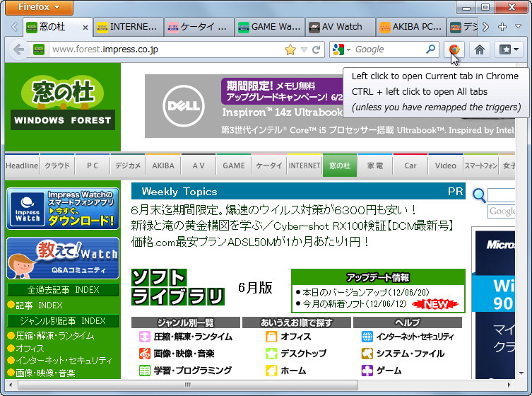
Task: Open the 教えて!Watch Q&A banner
Action: pyautogui.click(x=63, y=258)
